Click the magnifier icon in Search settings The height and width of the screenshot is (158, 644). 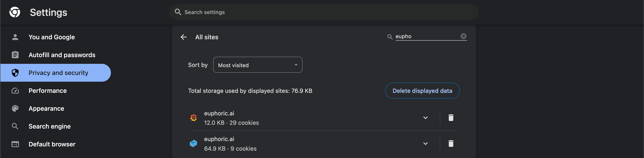click(178, 12)
